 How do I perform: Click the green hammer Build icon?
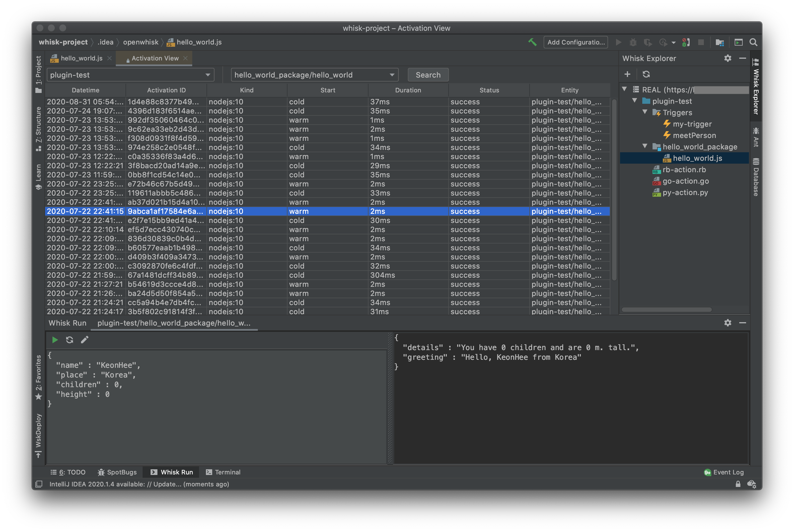[532, 42]
